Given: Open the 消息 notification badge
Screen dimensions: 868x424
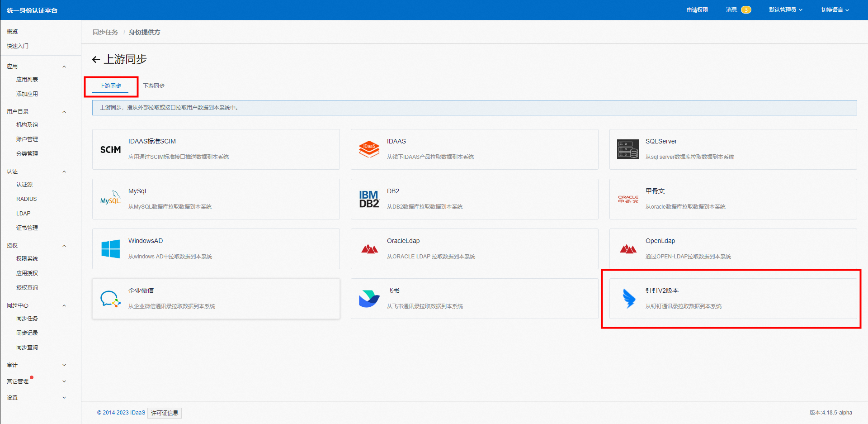Looking at the screenshot, I should point(745,10).
